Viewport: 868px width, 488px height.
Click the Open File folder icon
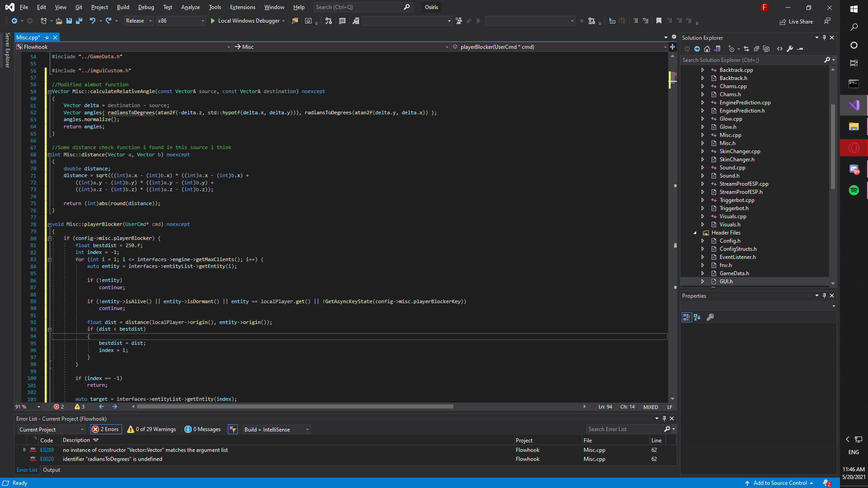tap(59, 21)
